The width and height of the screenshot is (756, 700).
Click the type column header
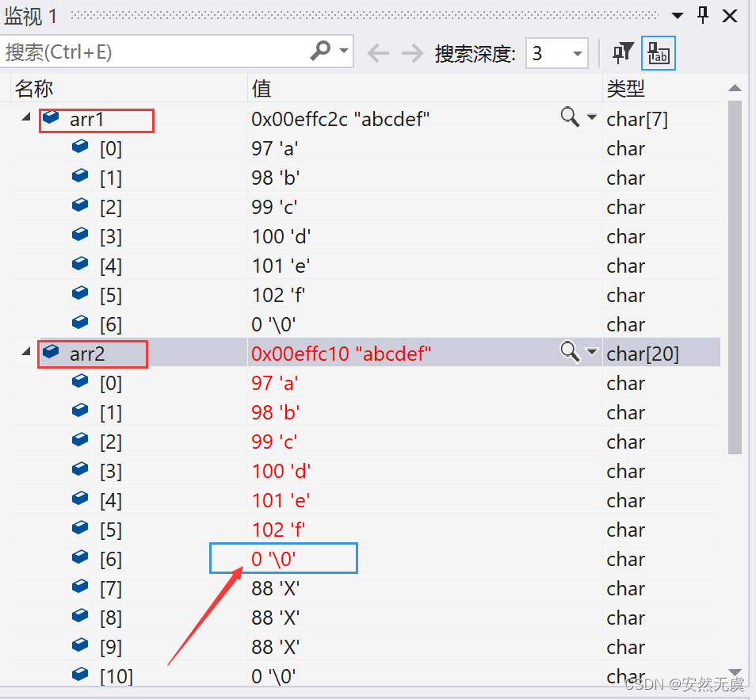[626, 89]
